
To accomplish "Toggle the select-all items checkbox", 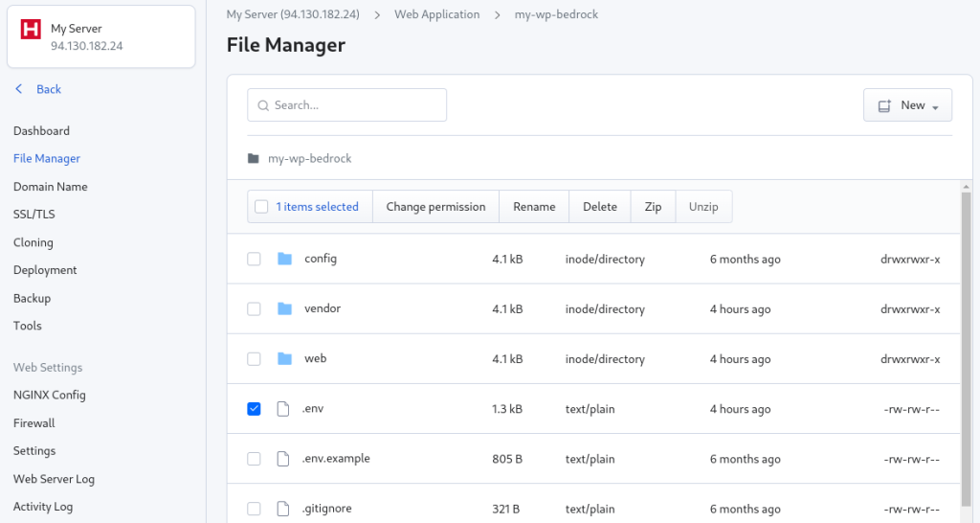I will point(261,207).
